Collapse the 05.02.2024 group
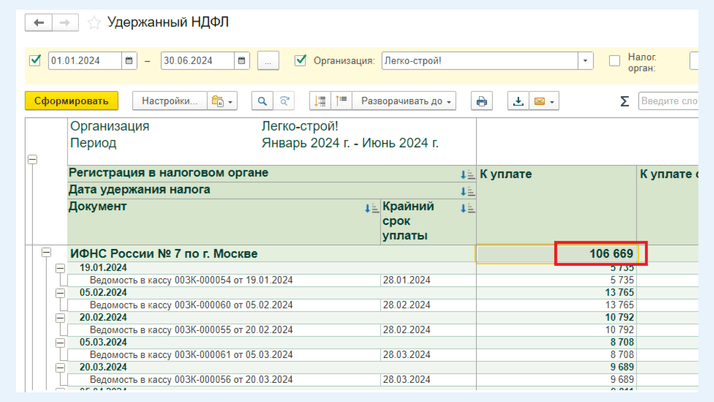The width and height of the screenshot is (714, 402). coord(60,293)
